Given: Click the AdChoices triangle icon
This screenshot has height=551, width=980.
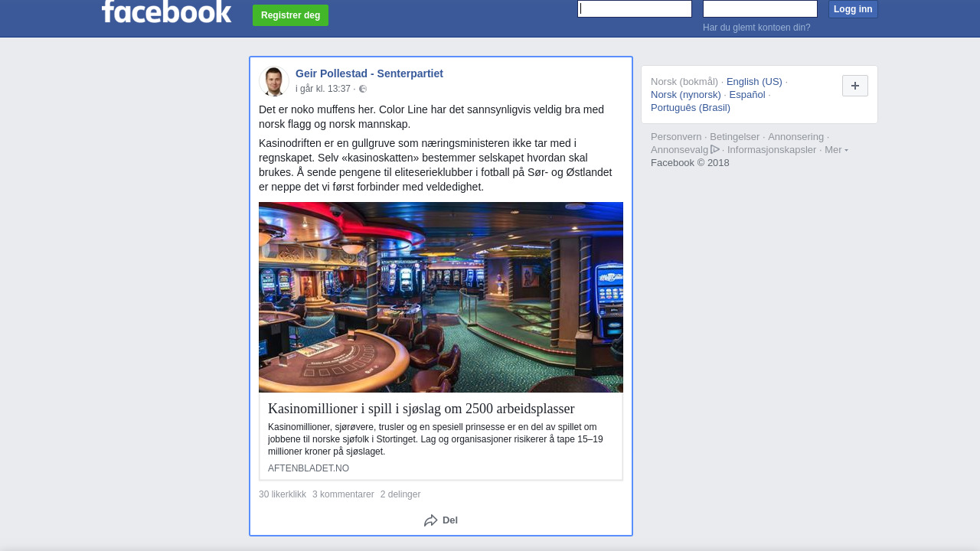Looking at the screenshot, I should [715, 149].
